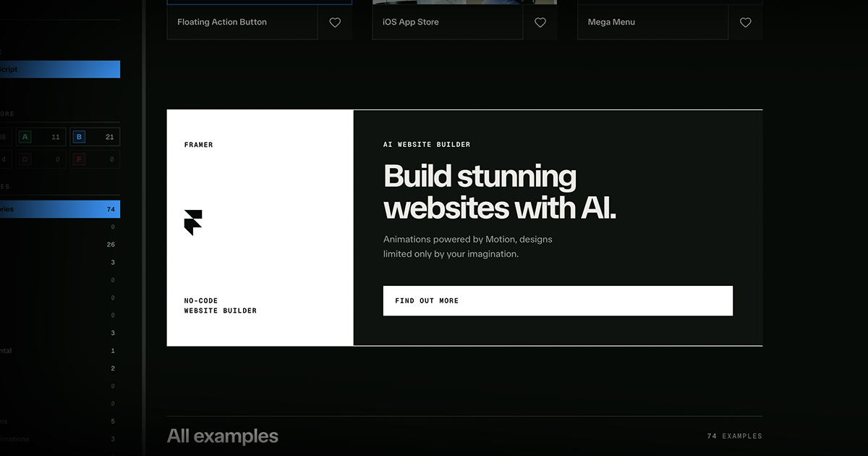868x456 pixels.
Task: Filter by score grade D (0)
Action: point(41,159)
